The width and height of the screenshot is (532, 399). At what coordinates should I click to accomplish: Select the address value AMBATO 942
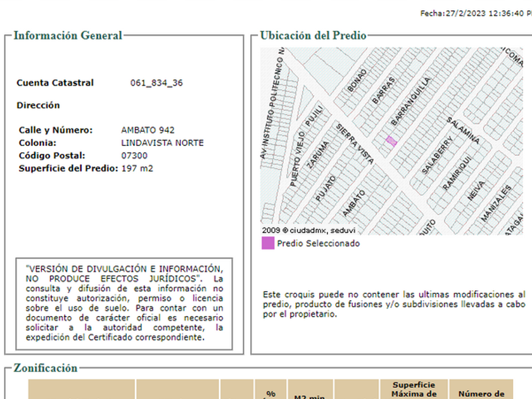(148, 130)
